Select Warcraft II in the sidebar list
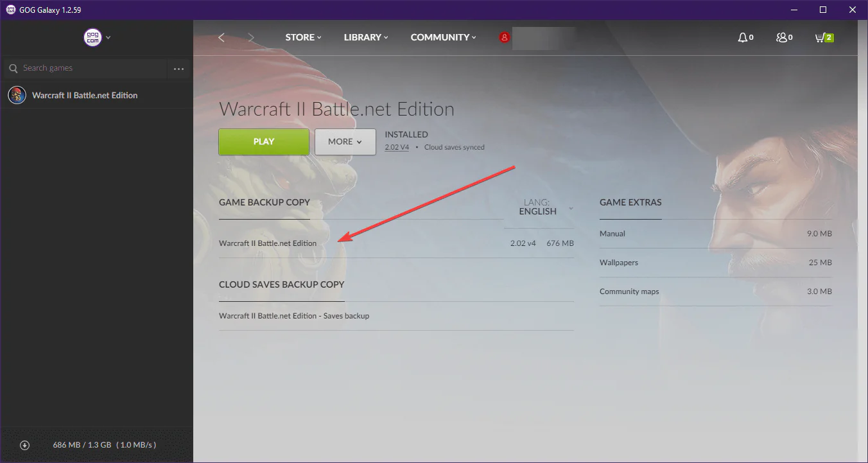The width and height of the screenshot is (868, 463). (x=85, y=95)
